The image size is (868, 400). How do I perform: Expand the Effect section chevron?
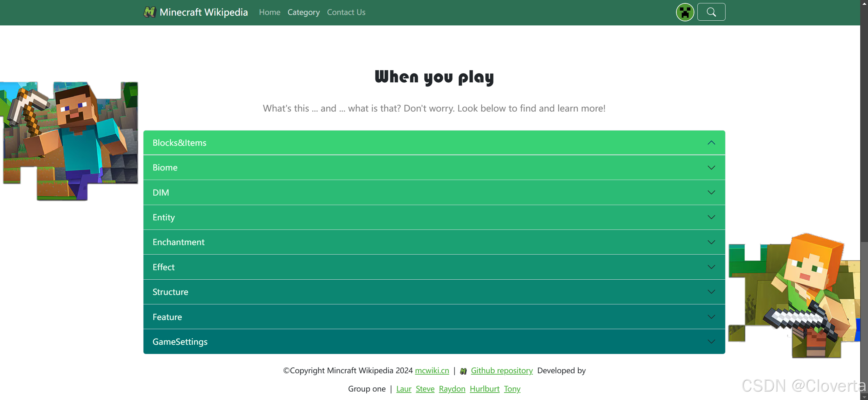711,267
